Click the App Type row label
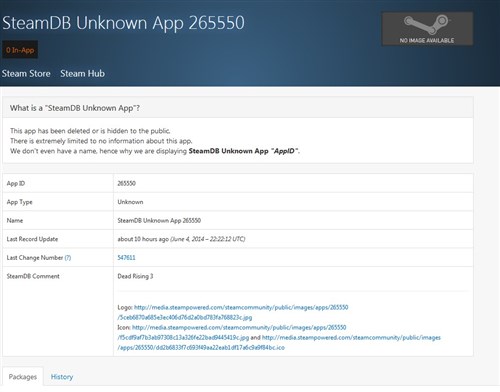500x392 pixels. (x=19, y=202)
